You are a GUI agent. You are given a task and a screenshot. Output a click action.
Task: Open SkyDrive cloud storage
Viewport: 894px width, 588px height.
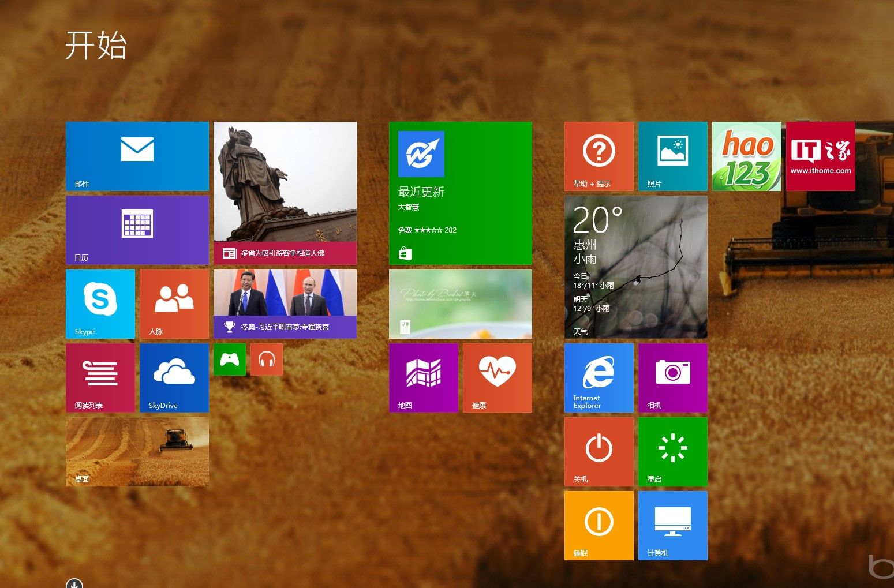(x=174, y=377)
